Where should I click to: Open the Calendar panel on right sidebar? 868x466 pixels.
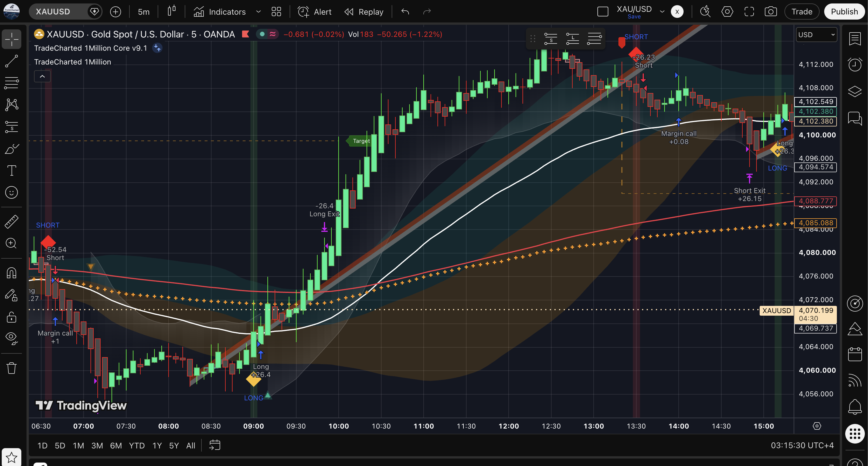pos(855,354)
